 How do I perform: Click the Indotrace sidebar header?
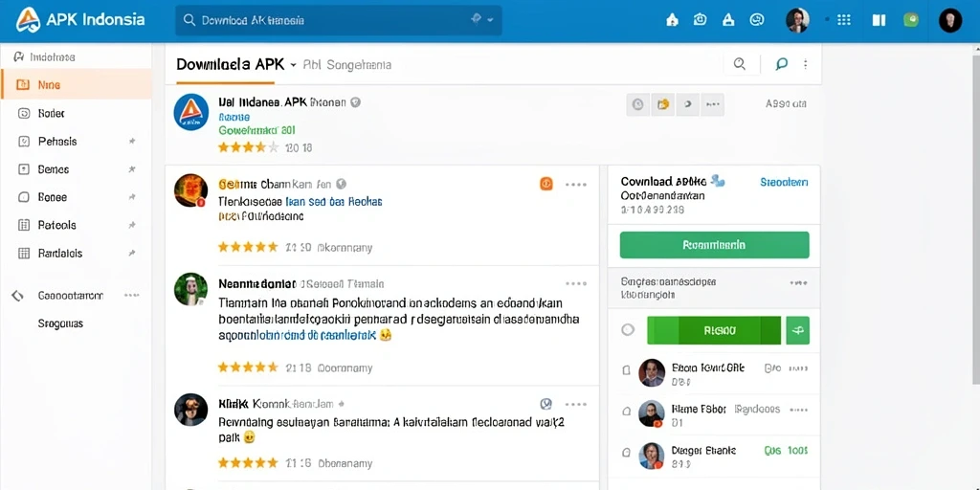(44, 56)
